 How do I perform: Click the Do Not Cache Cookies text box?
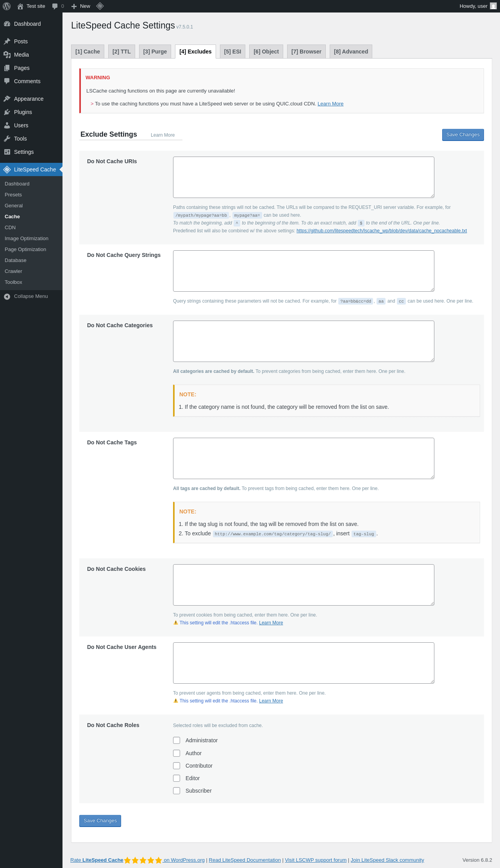[304, 585]
